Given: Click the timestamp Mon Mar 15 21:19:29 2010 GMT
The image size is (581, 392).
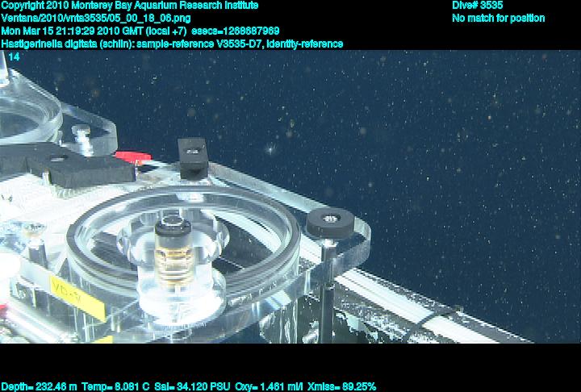Looking at the screenshot, I should [x=73, y=31].
